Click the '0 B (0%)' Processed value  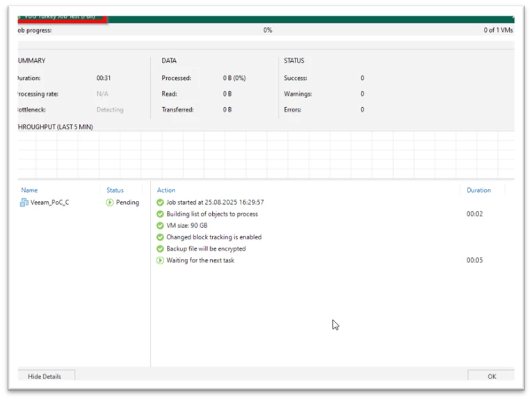(234, 78)
